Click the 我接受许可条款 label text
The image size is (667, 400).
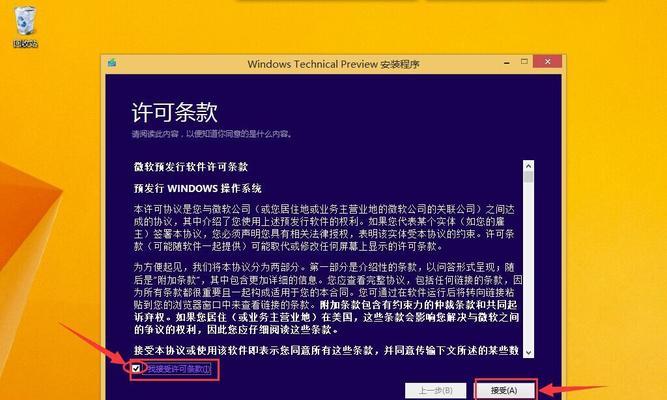tap(178, 369)
